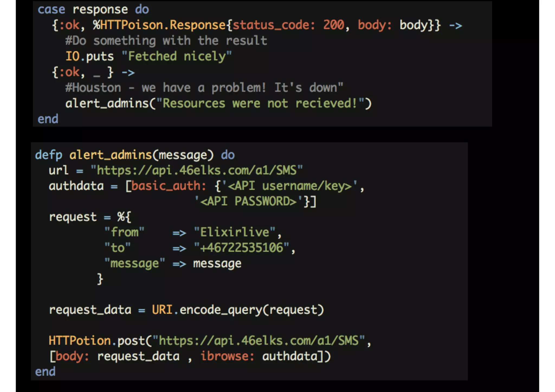Click the 'end' keyword of the case block
The height and width of the screenshot is (392, 555).
pos(48,119)
